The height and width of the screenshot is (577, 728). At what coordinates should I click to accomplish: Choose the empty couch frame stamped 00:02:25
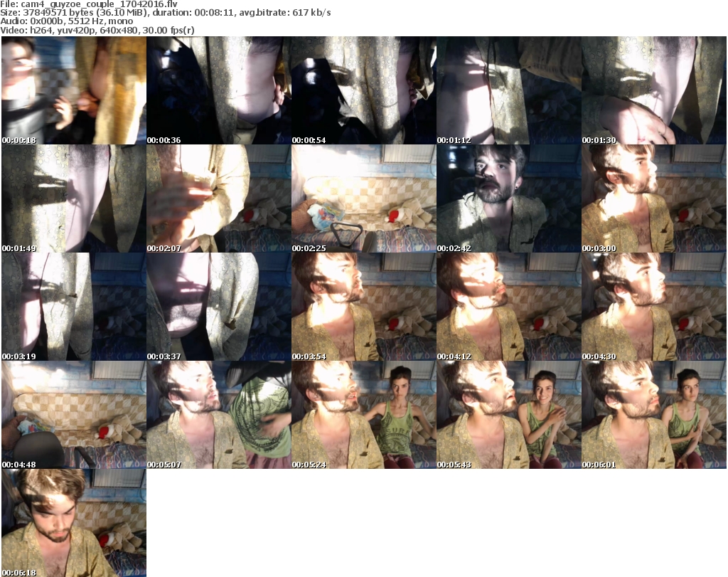click(x=364, y=198)
